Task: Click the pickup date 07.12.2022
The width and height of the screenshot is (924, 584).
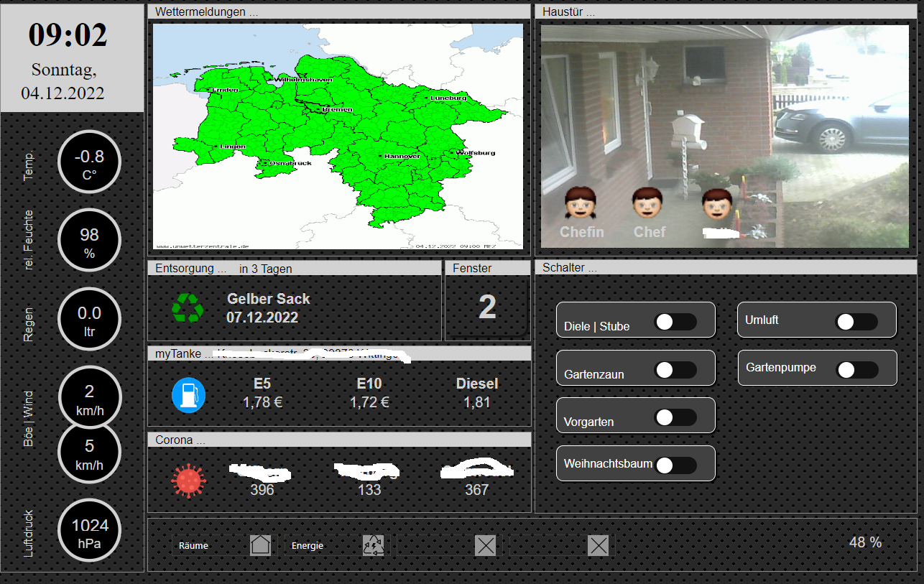Action: (262, 317)
